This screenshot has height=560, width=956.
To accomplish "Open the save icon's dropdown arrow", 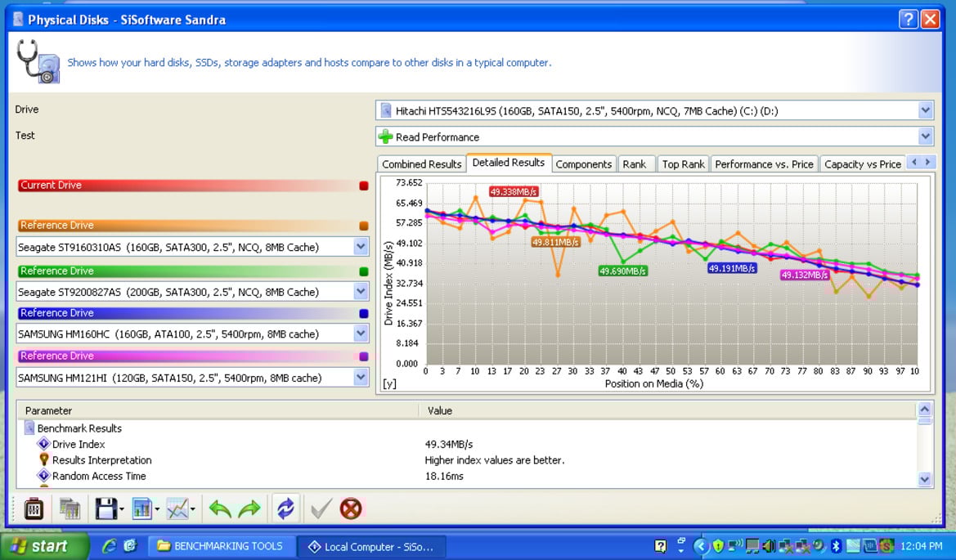I will click(122, 508).
